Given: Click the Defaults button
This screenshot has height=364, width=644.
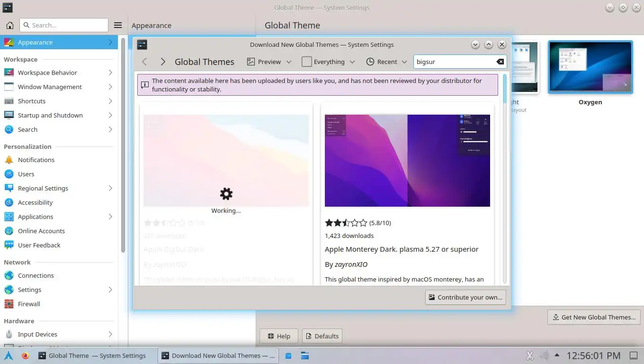Looking at the screenshot, I should point(322,336).
